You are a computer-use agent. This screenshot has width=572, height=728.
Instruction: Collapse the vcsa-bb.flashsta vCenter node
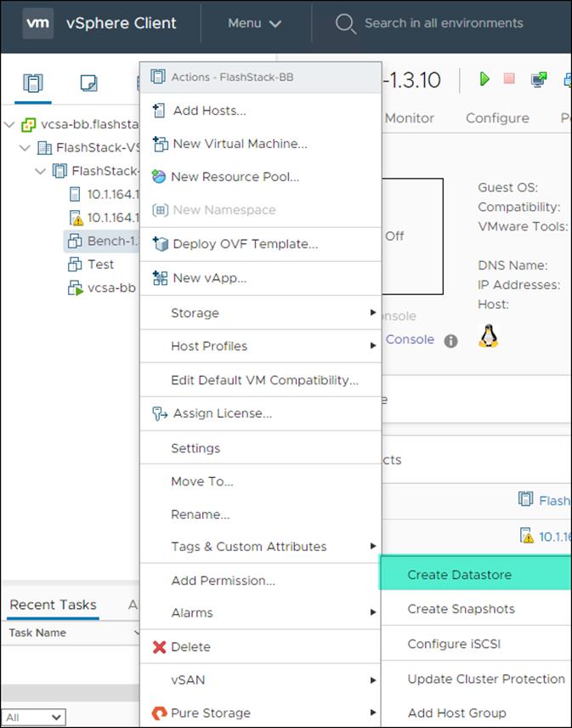(x=9, y=124)
